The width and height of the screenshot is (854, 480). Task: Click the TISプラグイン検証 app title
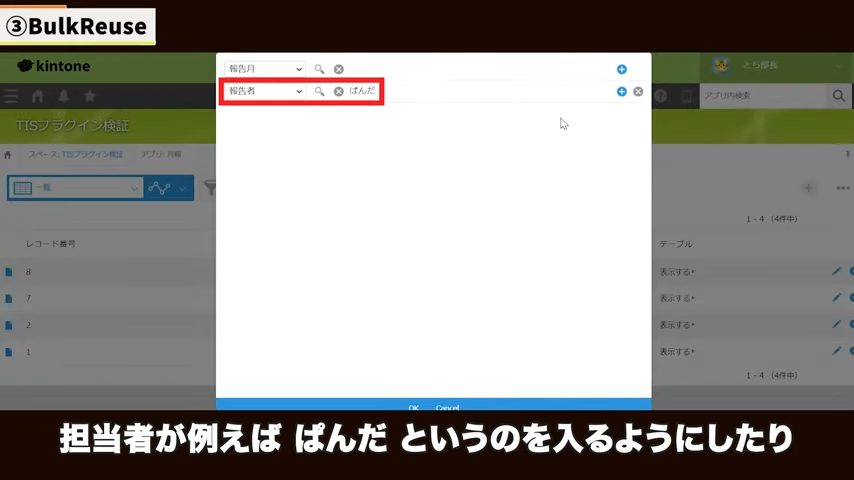point(72,126)
